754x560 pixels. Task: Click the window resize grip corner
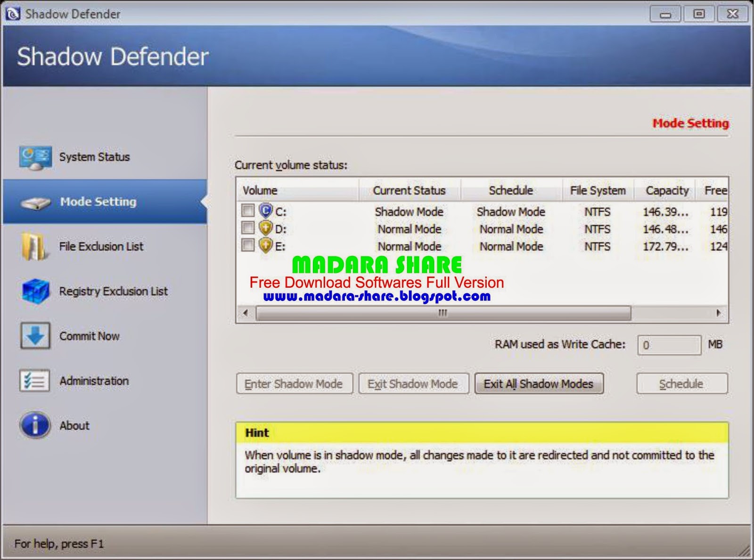click(745, 551)
